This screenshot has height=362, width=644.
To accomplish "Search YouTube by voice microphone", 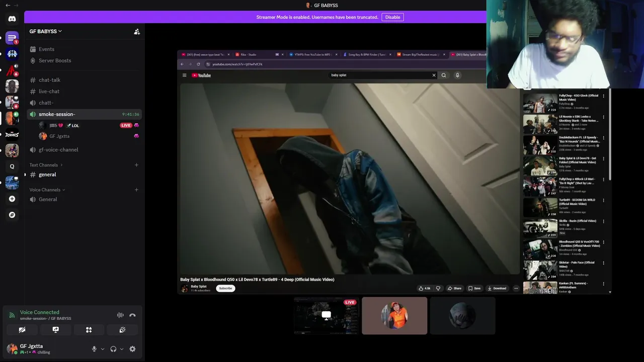I will coord(457,75).
